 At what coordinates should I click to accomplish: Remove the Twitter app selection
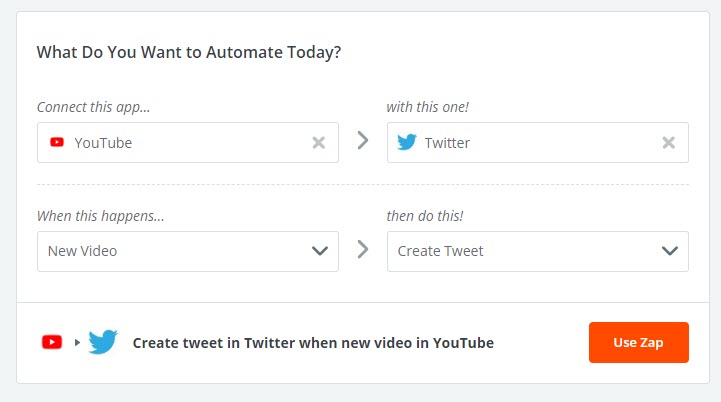tap(669, 143)
